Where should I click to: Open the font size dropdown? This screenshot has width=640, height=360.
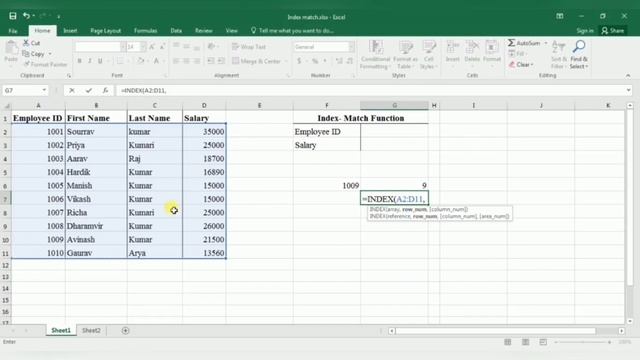pyautogui.click(x=143, y=47)
